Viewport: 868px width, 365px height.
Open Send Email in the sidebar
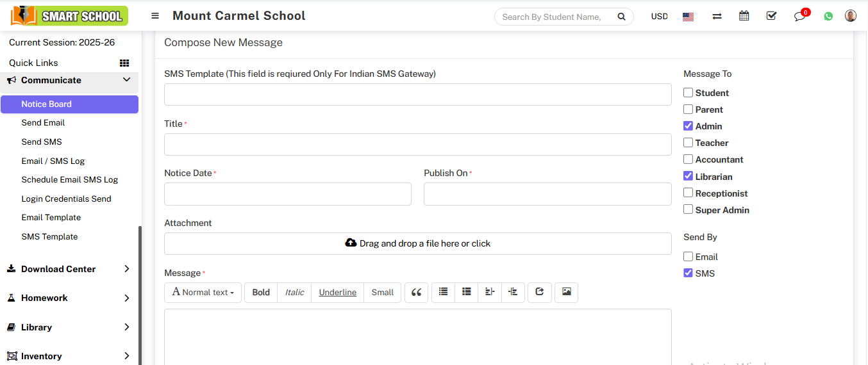click(x=43, y=123)
